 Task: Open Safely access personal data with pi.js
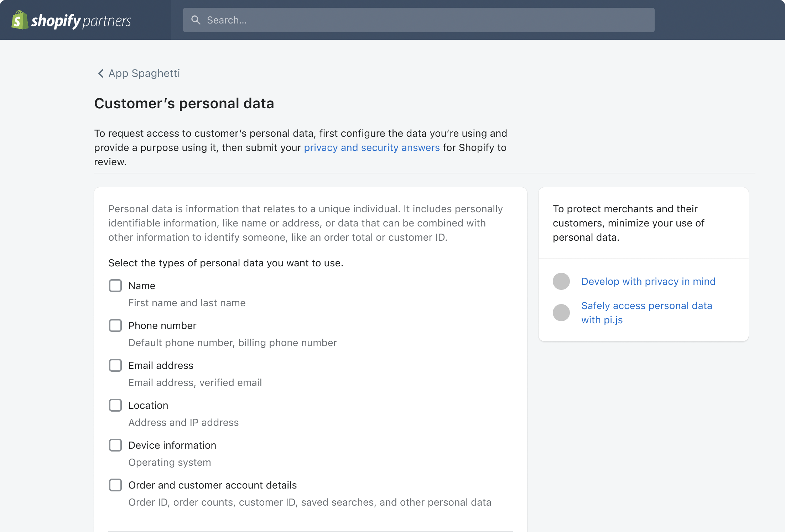pyautogui.click(x=646, y=306)
